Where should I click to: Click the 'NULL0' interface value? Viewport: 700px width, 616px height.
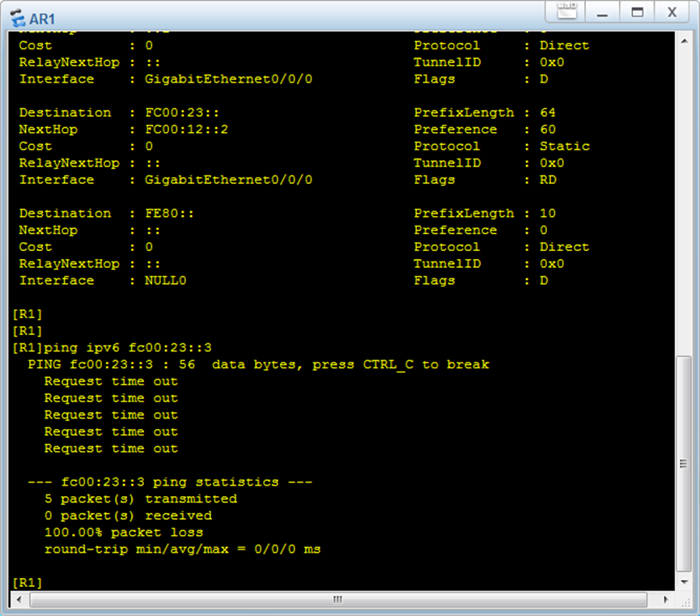point(165,281)
